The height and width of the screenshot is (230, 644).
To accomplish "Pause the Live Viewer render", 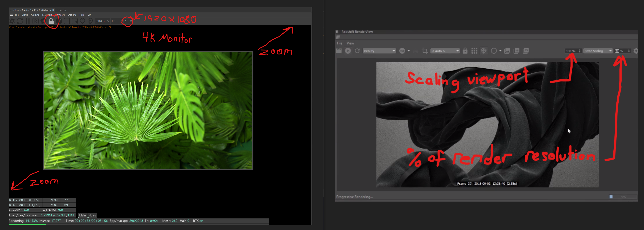I will coord(28,21).
